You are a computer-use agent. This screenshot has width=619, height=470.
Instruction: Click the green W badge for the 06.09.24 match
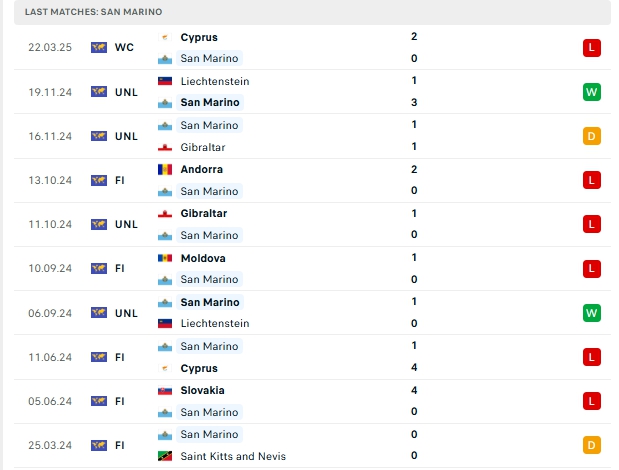point(591,313)
